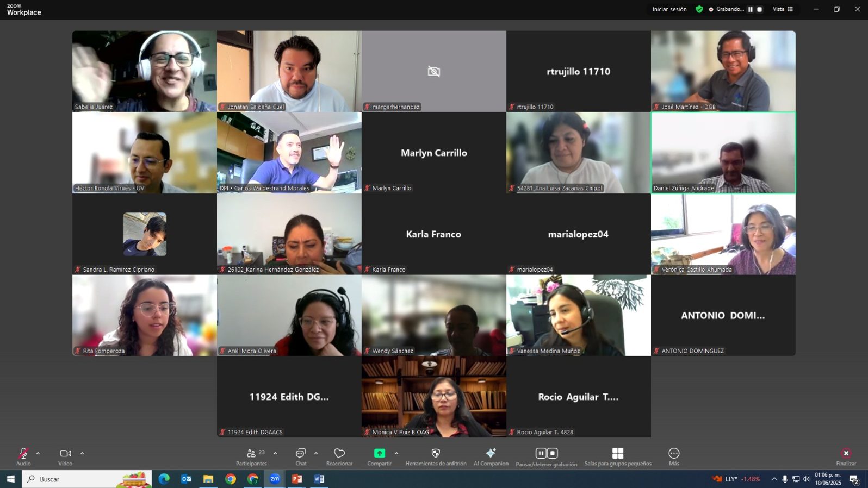Open Herramientas de anfitrión shield icon
Screen dimensions: 868x488
[436, 453]
